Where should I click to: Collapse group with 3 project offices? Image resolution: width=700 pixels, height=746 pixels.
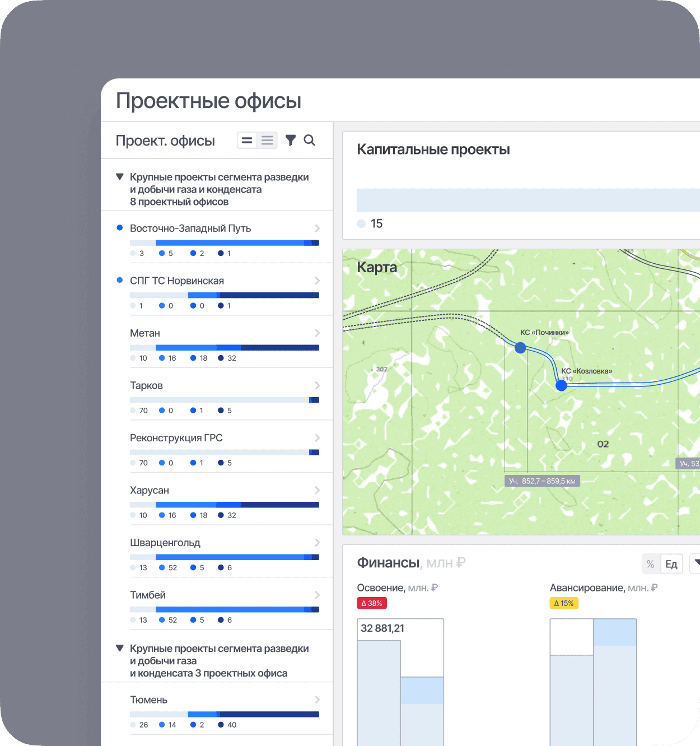(119, 649)
